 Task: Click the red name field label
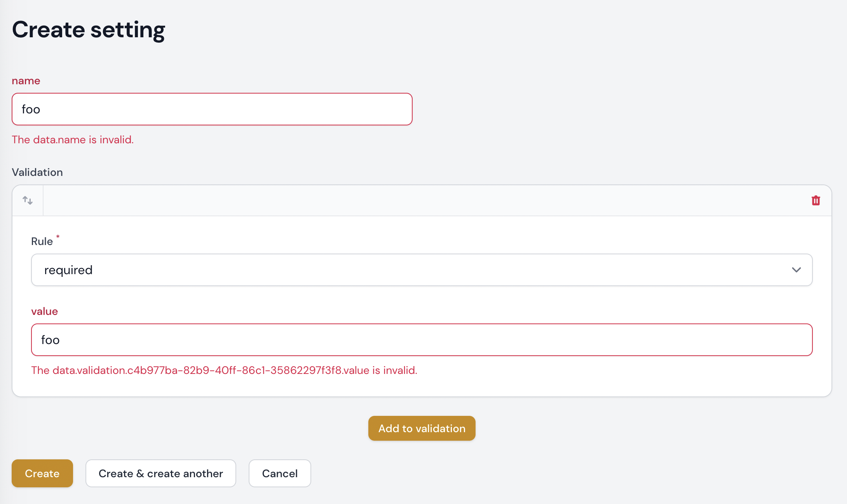tap(26, 81)
